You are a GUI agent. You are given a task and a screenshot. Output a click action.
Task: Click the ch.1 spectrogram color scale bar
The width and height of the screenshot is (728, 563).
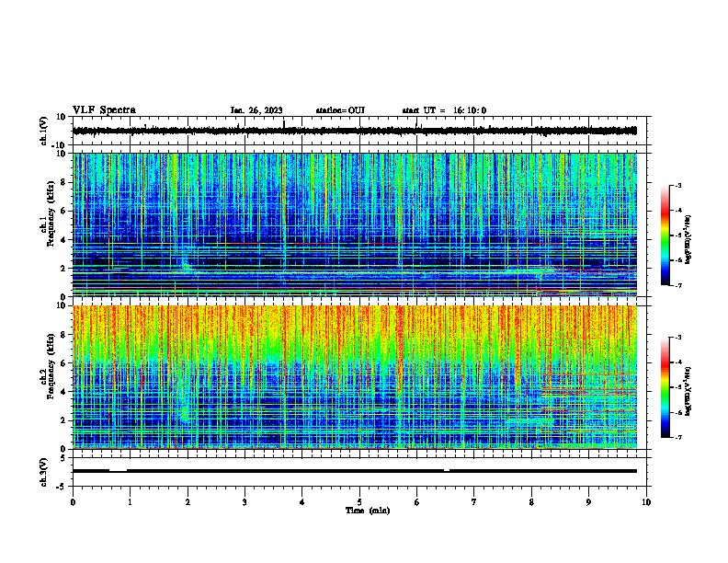coord(665,236)
